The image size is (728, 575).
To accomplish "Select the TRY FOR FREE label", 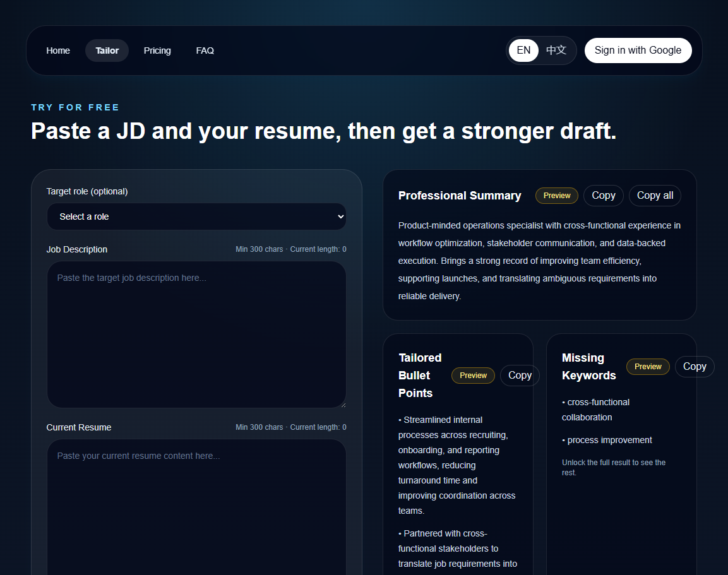I will pos(75,107).
